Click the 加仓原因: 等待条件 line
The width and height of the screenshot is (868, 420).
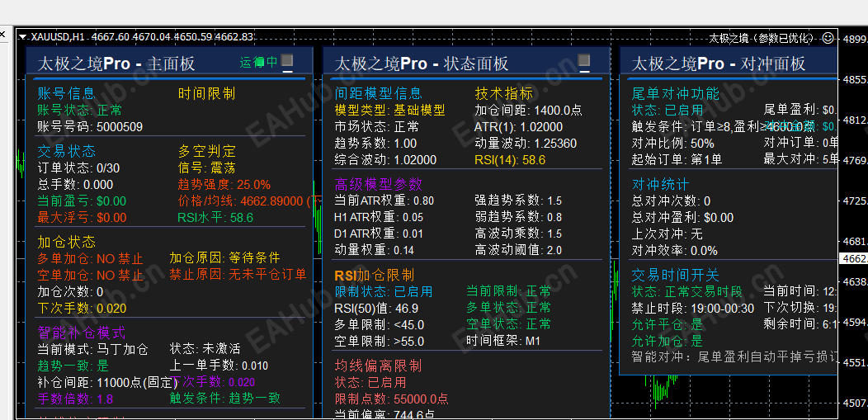click(224, 258)
